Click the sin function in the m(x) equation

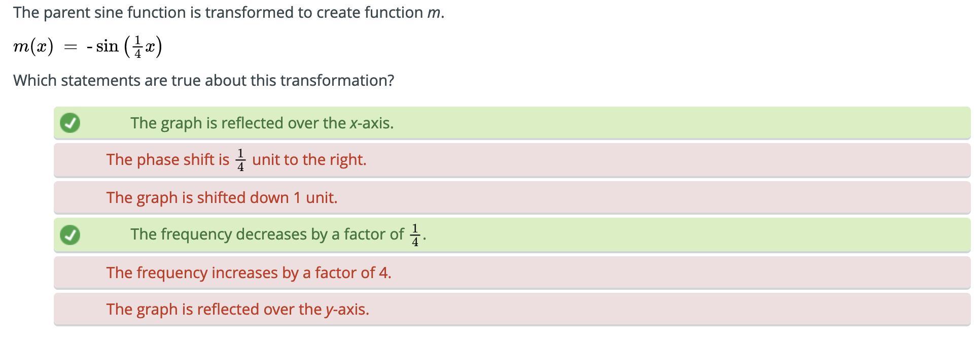pos(107,46)
